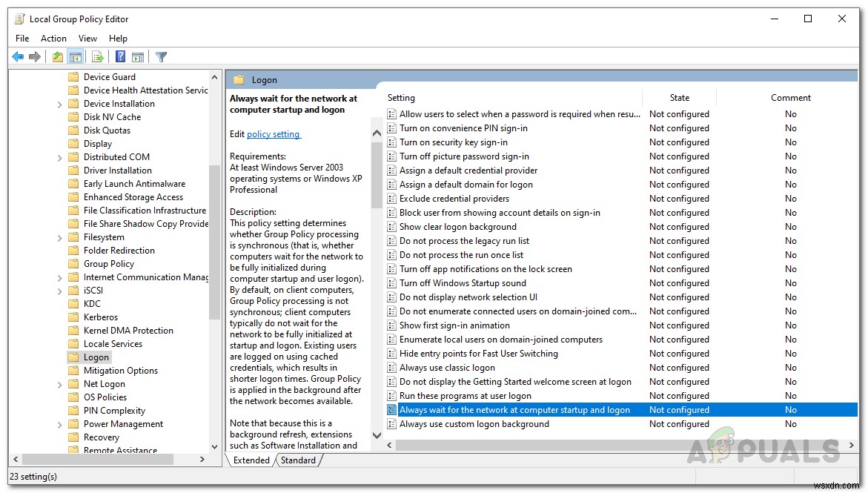Expand the Device Installation tree node

[60, 104]
